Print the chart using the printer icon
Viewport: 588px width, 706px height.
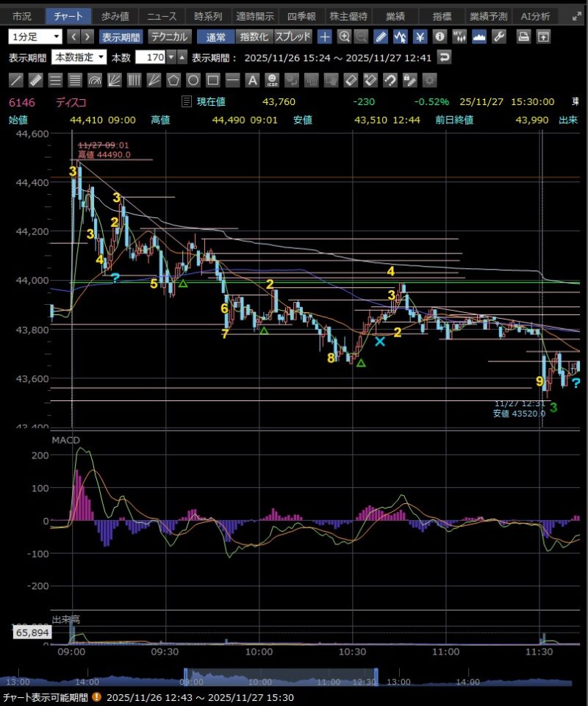click(523, 36)
